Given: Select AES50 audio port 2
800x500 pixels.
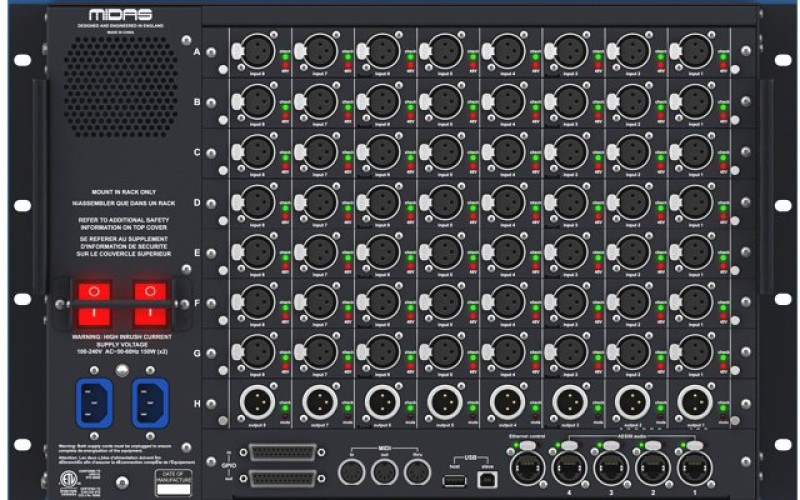Looking at the screenshot, I should click(x=653, y=467).
